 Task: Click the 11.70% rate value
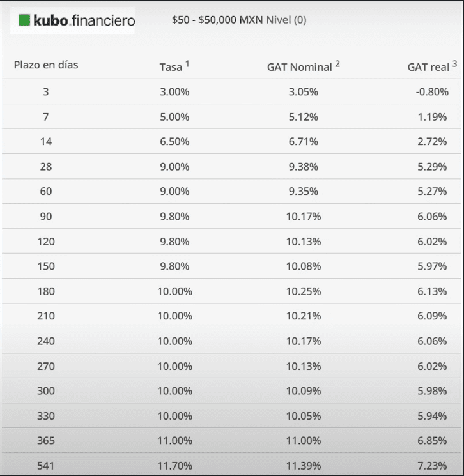(x=174, y=466)
